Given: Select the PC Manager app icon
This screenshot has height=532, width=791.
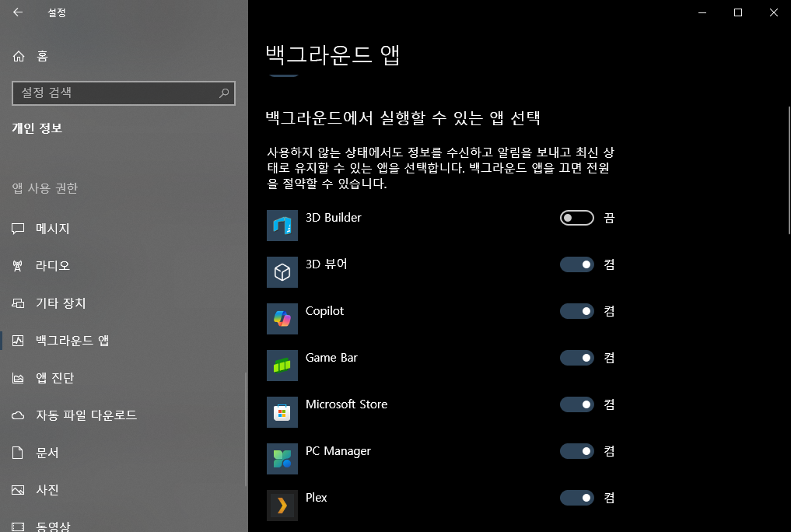Looking at the screenshot, I should tap(282, 459).
